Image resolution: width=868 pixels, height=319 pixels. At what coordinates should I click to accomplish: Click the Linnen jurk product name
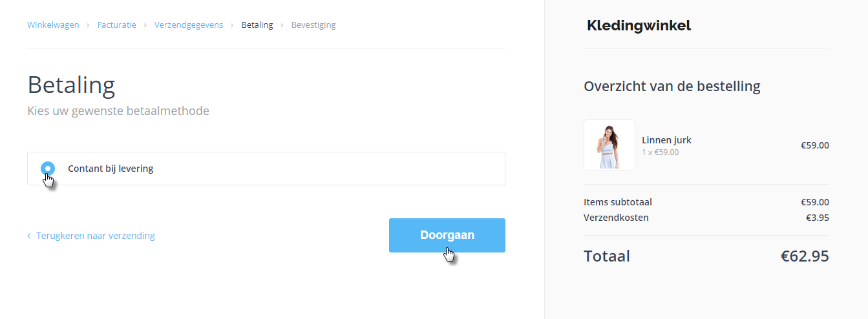click(666, 140)
